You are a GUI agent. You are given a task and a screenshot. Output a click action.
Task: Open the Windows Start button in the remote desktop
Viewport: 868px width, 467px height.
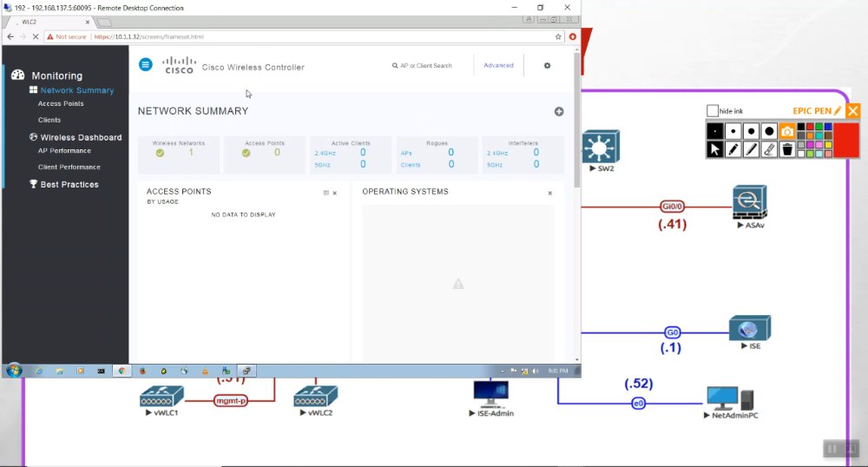click(x=14, y=370)
